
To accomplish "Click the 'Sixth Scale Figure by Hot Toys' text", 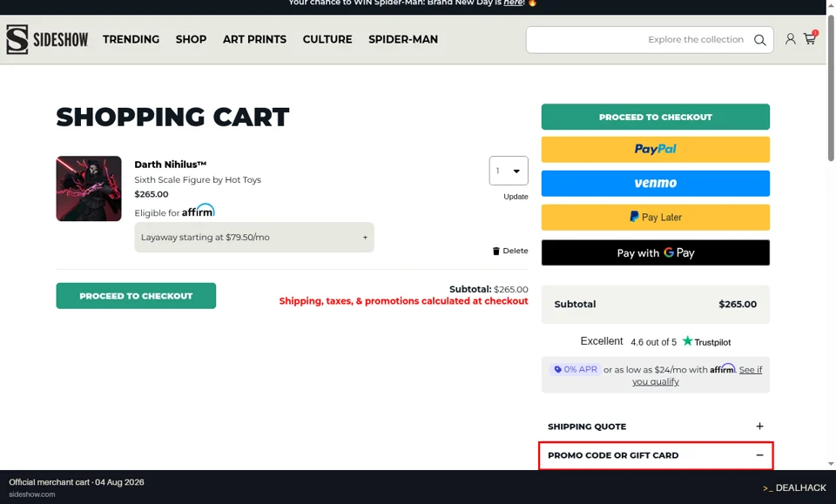I will coord(198,179).
